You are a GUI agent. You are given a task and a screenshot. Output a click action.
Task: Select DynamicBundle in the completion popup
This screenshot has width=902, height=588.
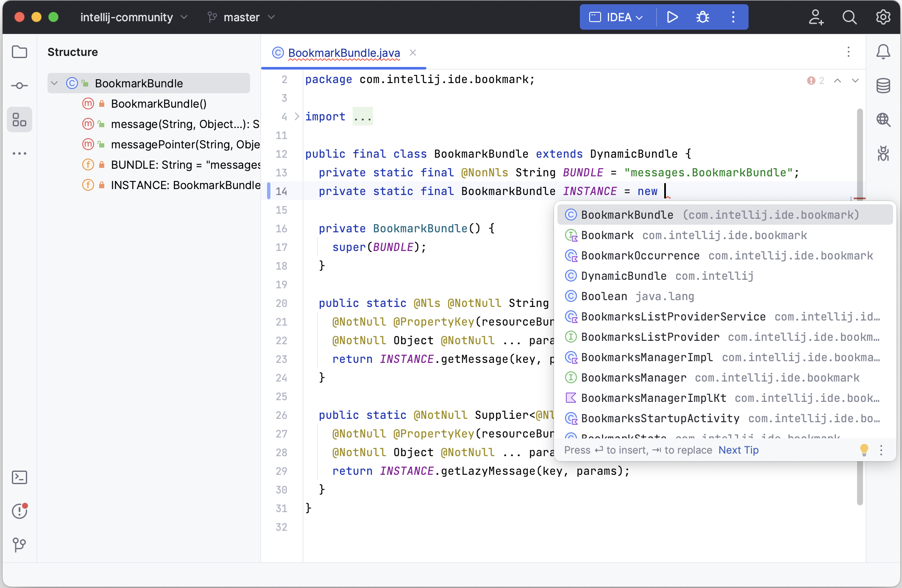[623, 276]
